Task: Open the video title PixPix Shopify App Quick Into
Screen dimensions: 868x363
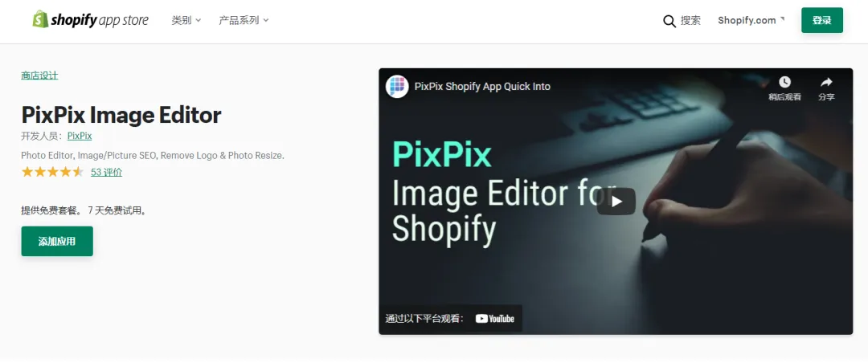Action: point(482,86)
